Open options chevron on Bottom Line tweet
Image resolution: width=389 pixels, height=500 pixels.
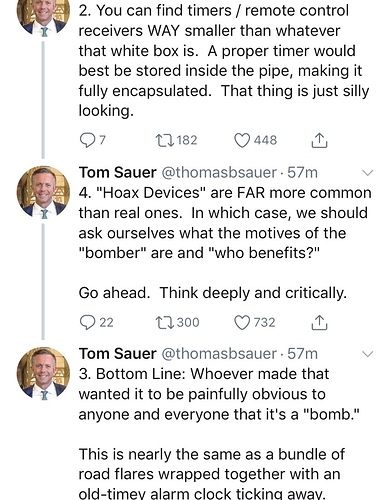[368, 354]
